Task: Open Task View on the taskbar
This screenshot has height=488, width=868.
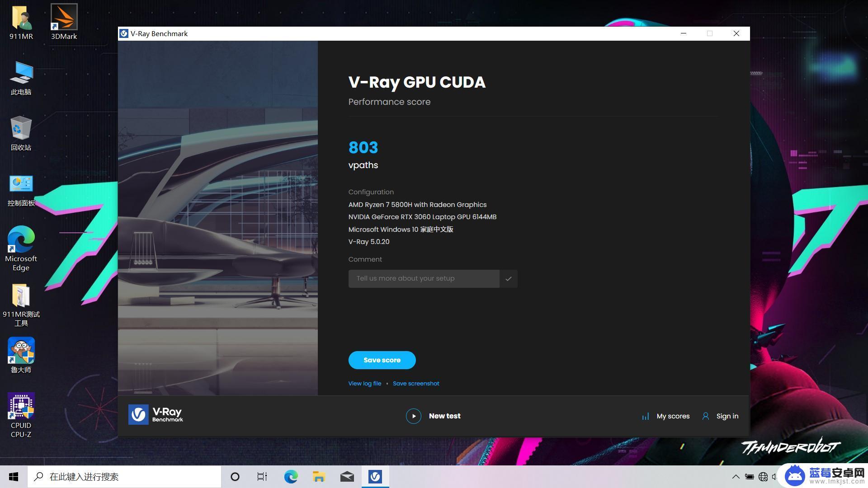Action: [x=262, y=477]
